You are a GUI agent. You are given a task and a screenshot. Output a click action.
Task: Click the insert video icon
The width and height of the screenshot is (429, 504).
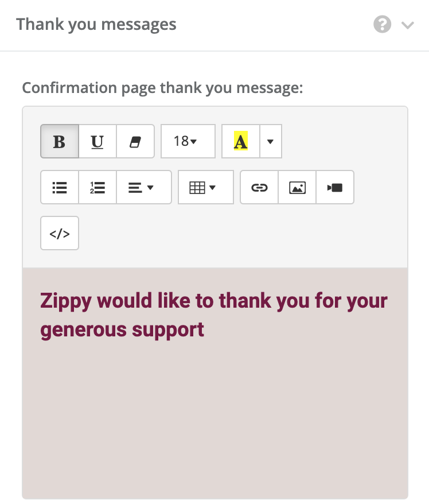coord(335,187)
